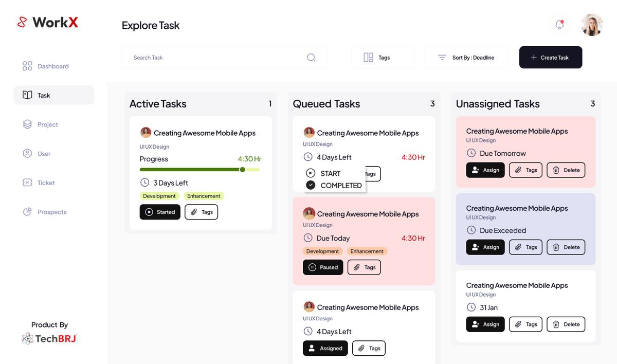The image size is (617, 364).
Task: Click the progress bar handle on active task
Action: tap(243, 170)
